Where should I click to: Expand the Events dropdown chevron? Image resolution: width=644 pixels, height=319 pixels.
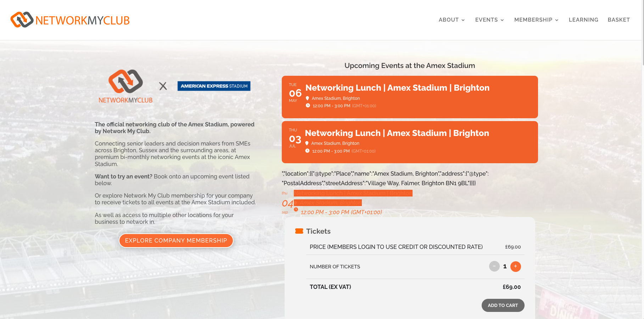502,20
